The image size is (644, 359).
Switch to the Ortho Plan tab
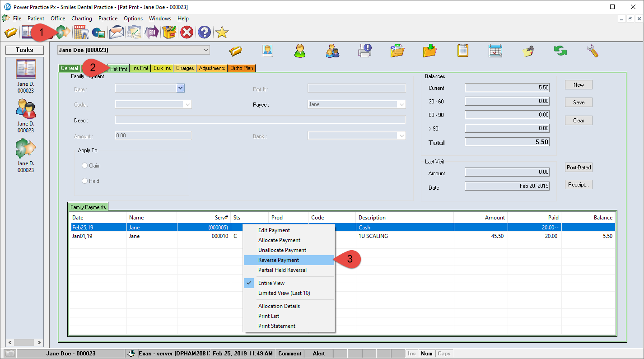click(x=242, y=68)
